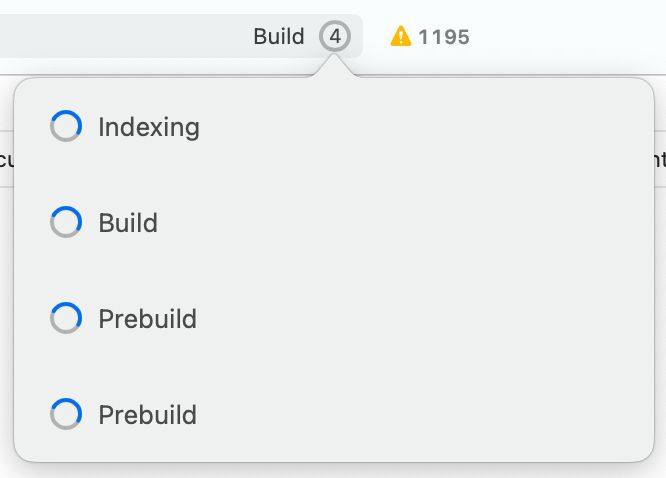Click the Build status text in activity bar
Viewport: 666px width, 478px height.
point(279,36)
